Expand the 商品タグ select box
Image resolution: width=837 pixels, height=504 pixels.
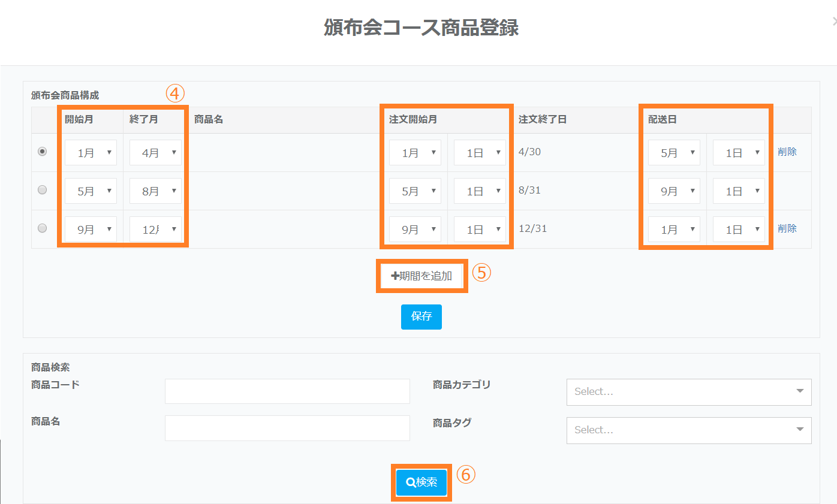688,430
